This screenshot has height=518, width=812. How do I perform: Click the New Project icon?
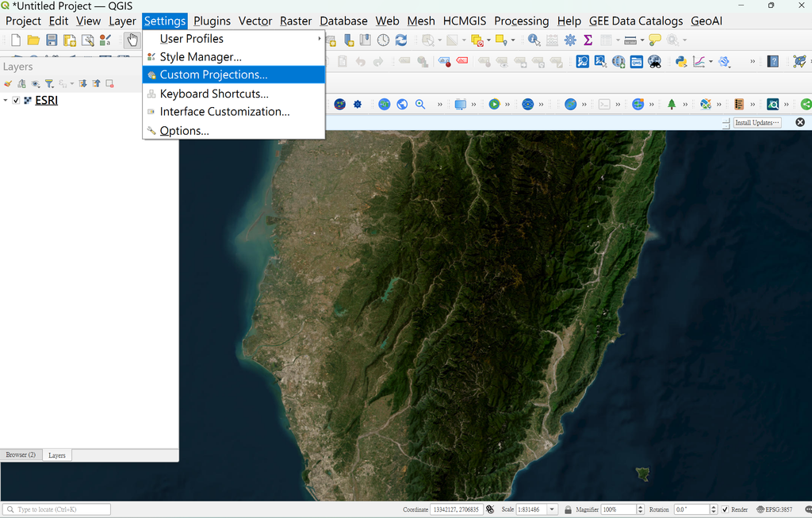click(16, 40)
